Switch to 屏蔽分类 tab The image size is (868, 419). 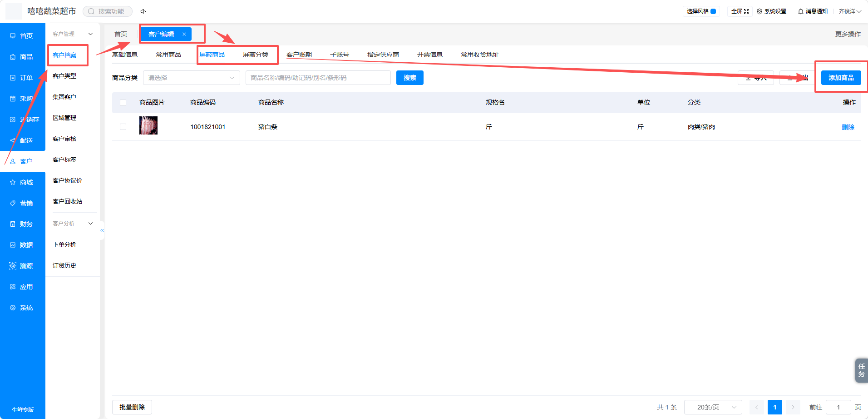point(256,55)
